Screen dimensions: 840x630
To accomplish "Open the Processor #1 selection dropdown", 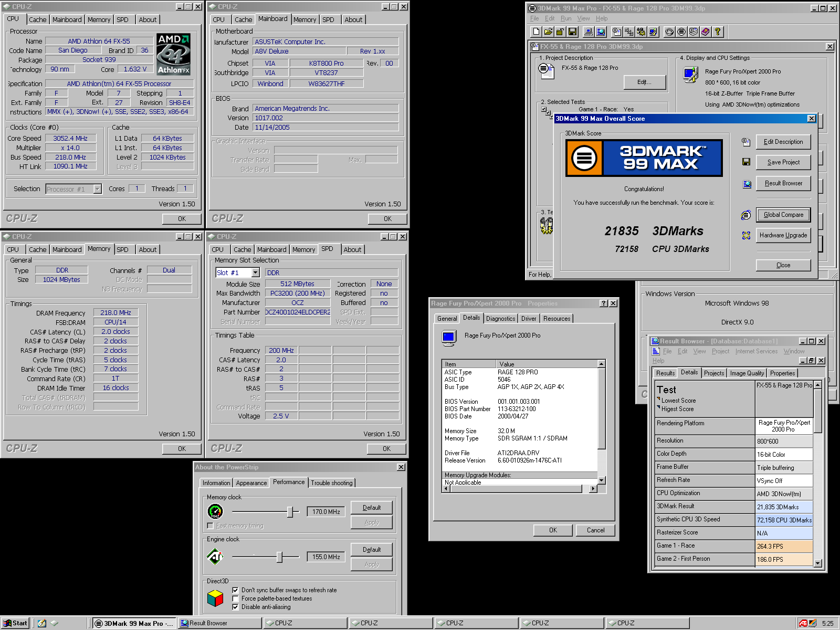I will point(97,189).
